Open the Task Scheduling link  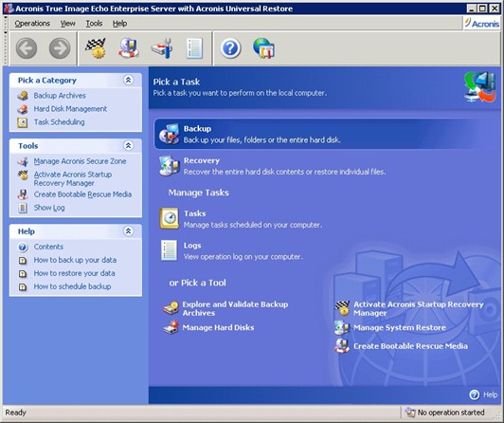[59, 122]
